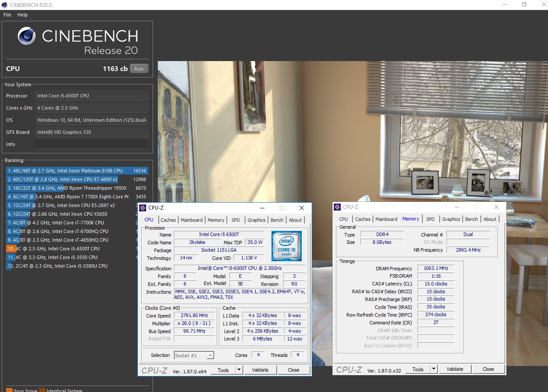Click the Core VID 1.136 V value
This screenshot has height=392, width=548.
tap(249, 258)
